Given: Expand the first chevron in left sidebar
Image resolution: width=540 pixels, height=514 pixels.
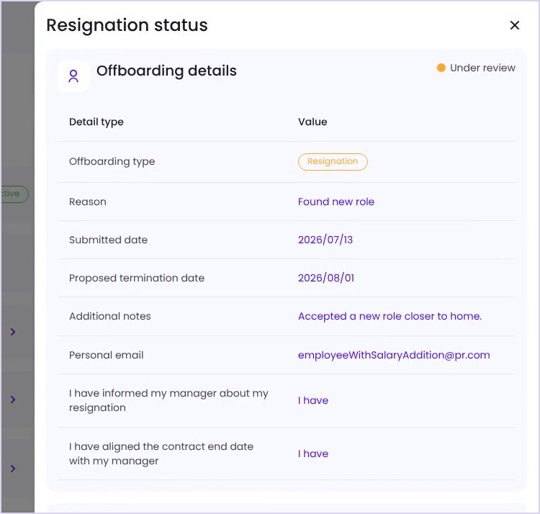Looking at the screenshot, I should pyautogui.click(x=13, y=332).
